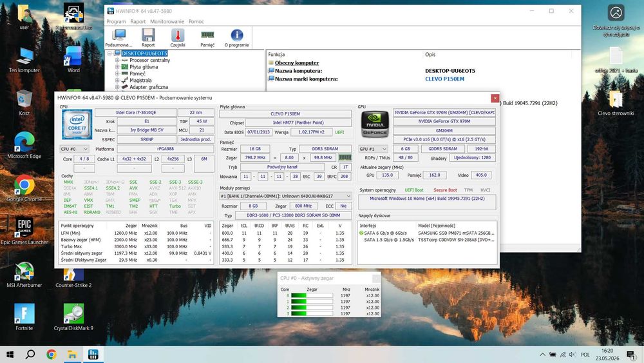Click the Funkcja column header

pyautogui.click(x=276, y=54)
